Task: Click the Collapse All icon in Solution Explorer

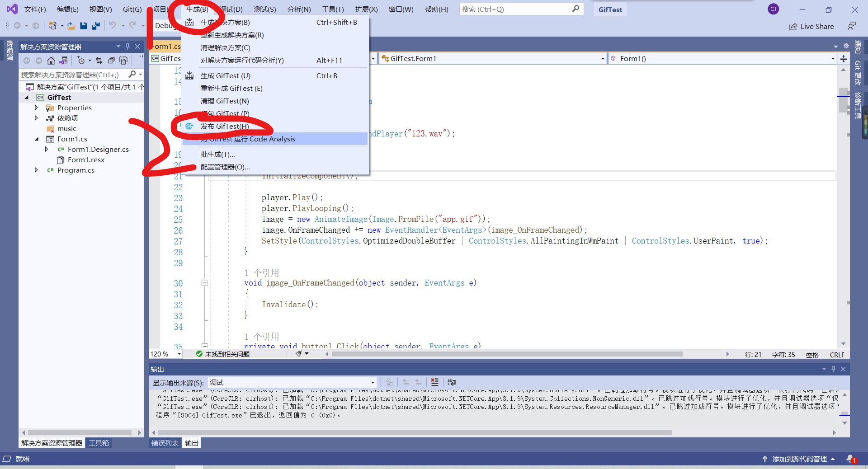Action: point(112,61)
